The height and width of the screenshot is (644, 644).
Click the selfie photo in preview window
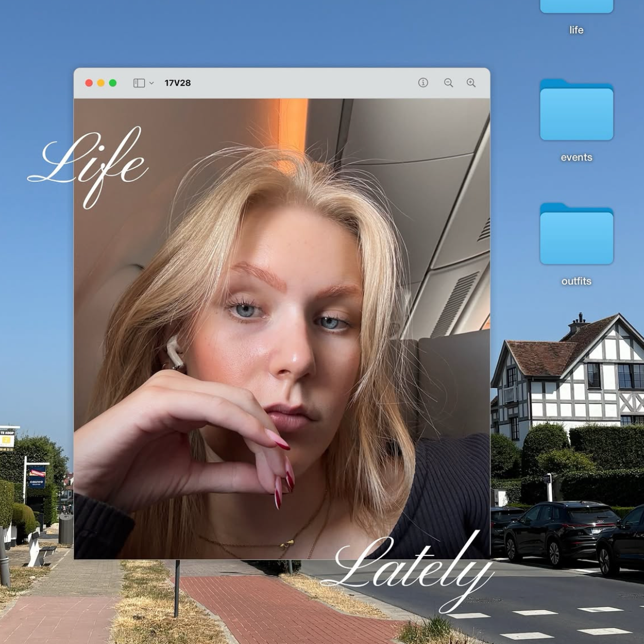282,329
